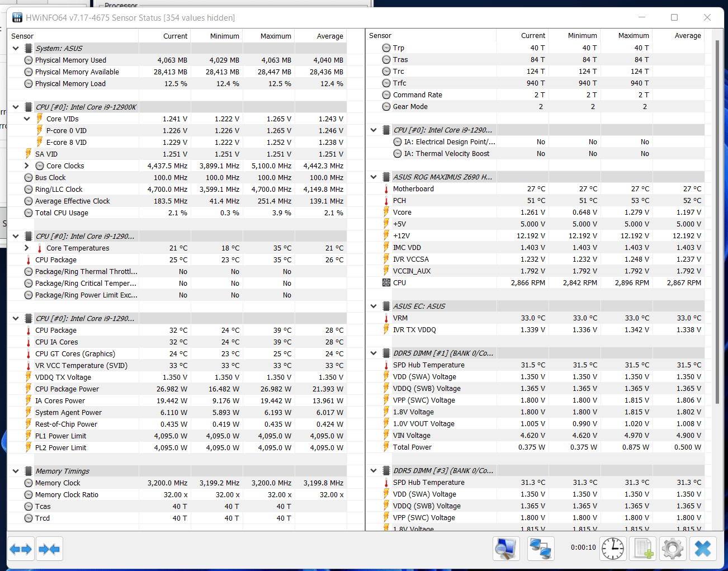Open sensor settings gear icon
Image resolution: width=728 pixels, height=571 pixels.
(673, 549)
